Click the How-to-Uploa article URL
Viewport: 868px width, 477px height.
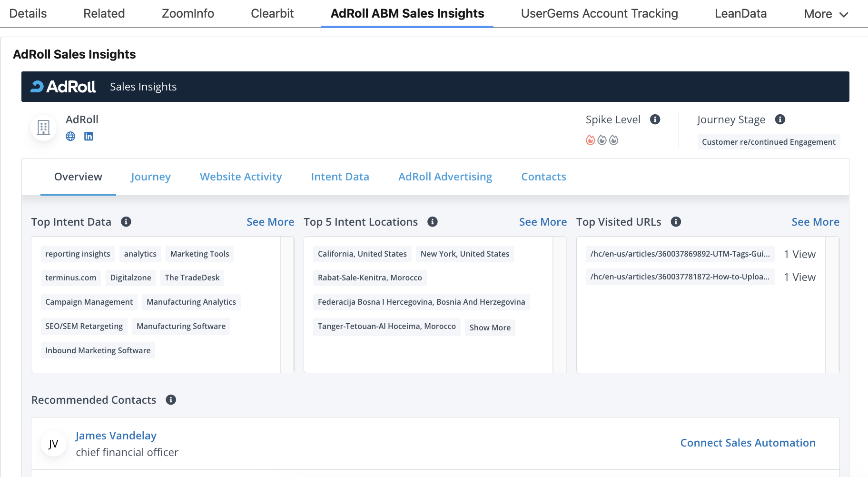680,277
